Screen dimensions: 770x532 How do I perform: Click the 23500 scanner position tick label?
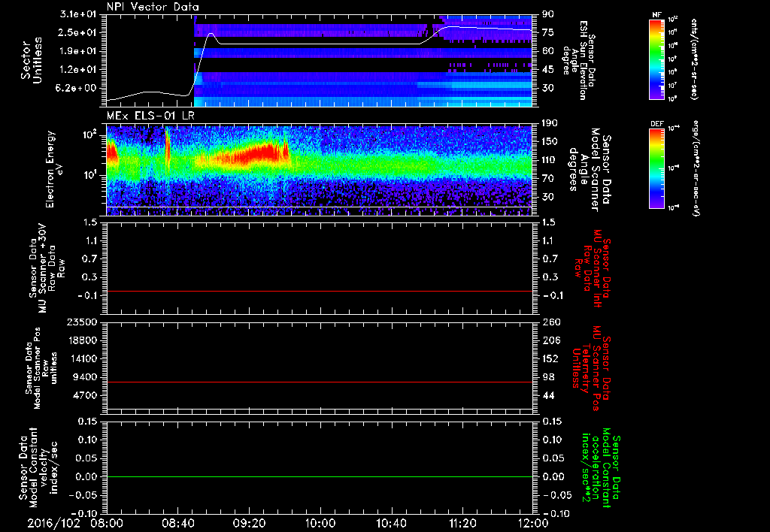pos(82,322)
